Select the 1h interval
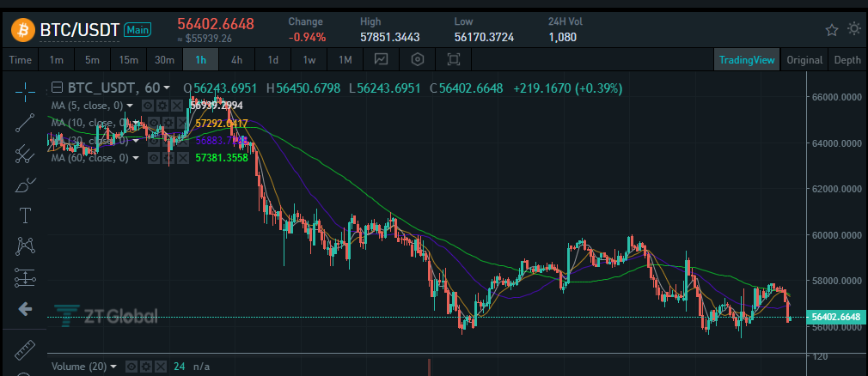This screenshot has height=376, width=868. pyautogui.click(x=200, y=60)
